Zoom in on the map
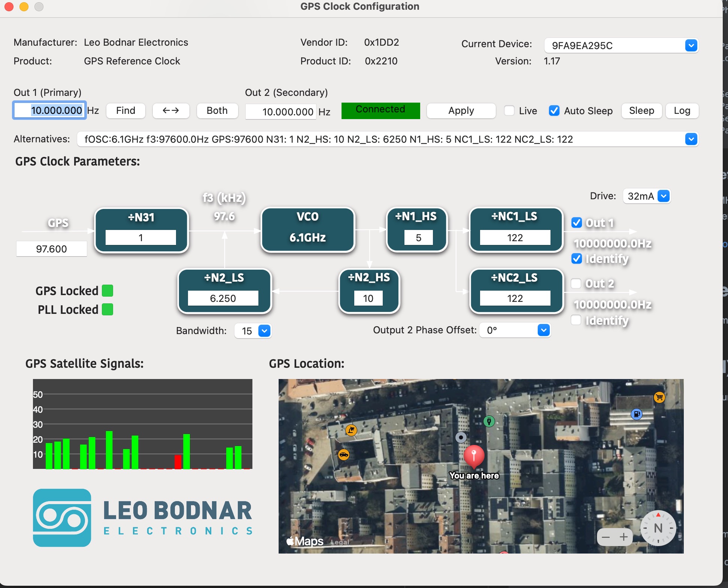 [x=624, y=537]
